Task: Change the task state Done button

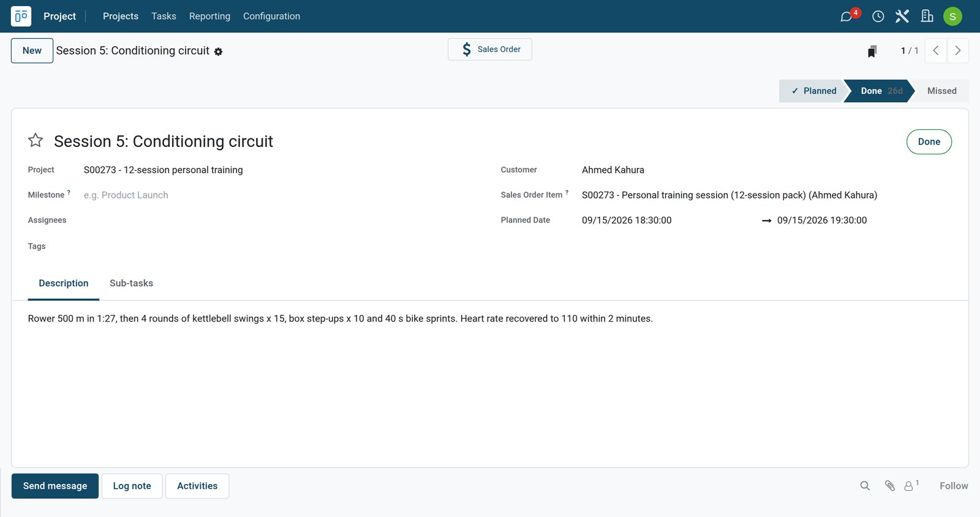Action: (929, 142)
